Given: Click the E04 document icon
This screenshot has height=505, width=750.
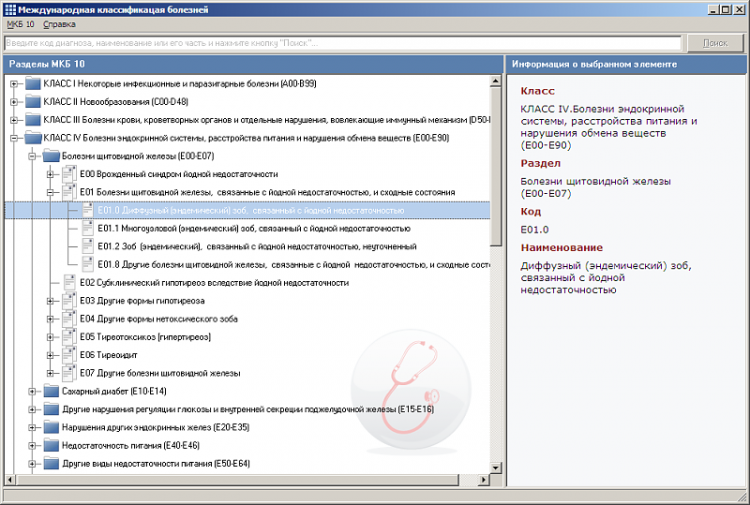Looking at the screenshot, I should (x=69, y=318).
